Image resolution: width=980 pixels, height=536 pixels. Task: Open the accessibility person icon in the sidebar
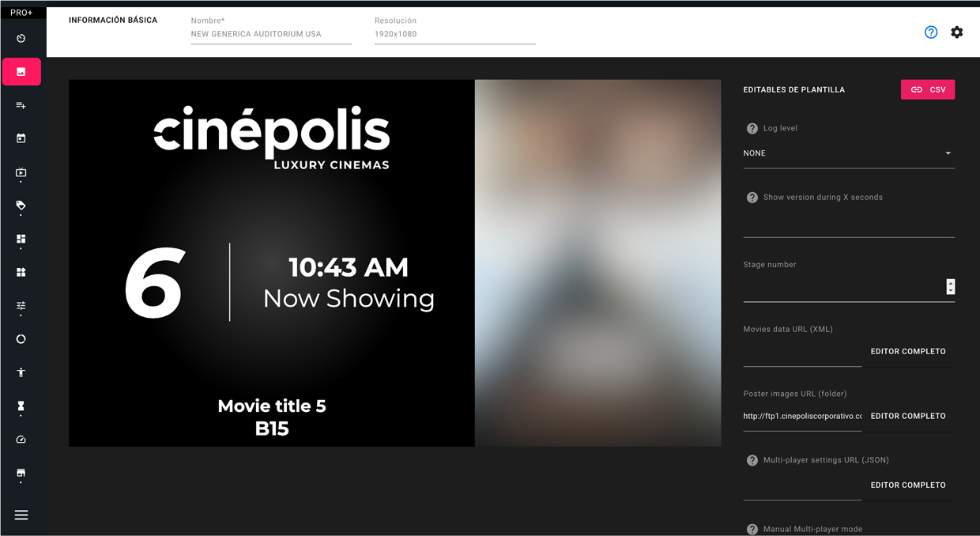tap(21, 372)
